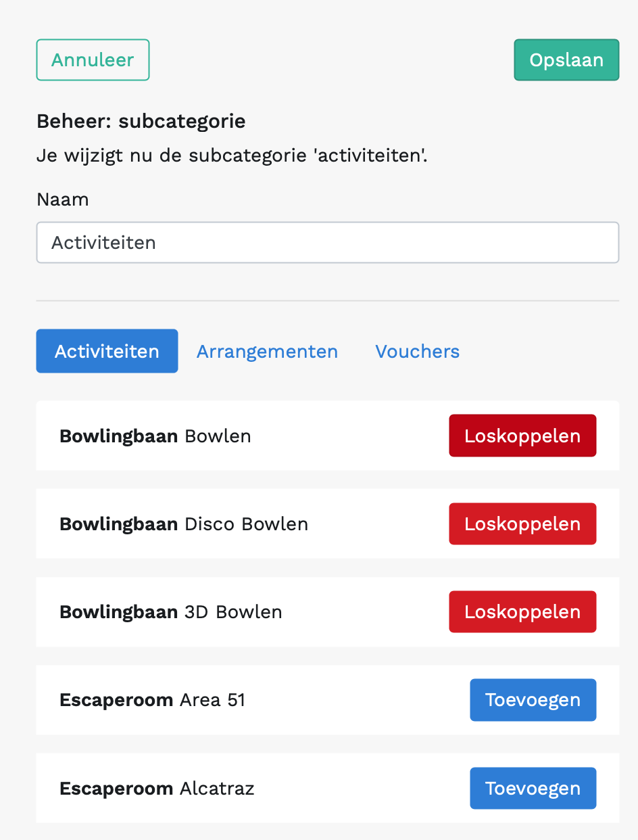Click the Annuleer button
This screenshot has width=638, height=840.
click(93, 60)
